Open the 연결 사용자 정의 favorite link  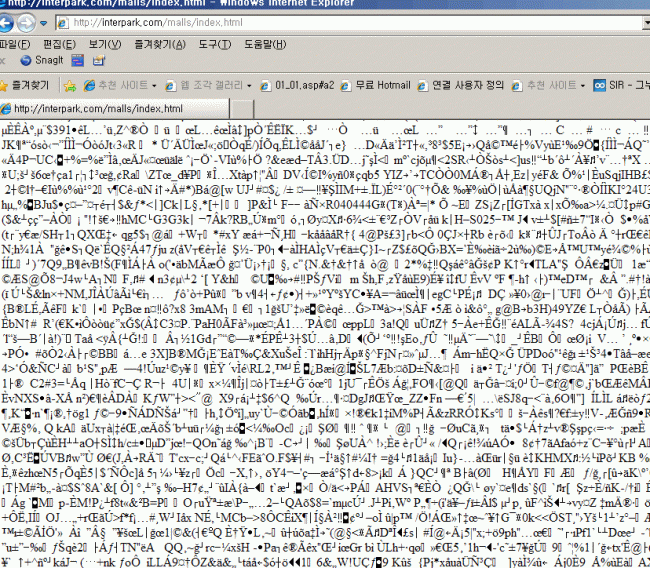coord(461,85)
